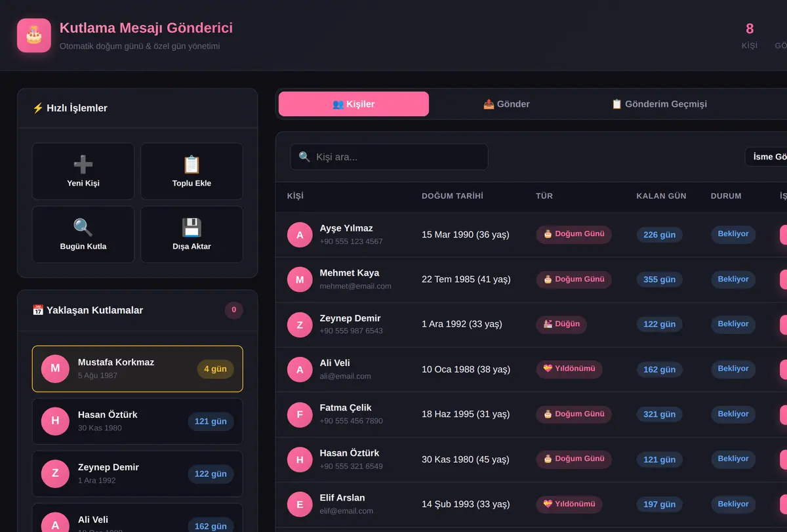Select the Mustafa Korkmaz upcoming card
This screenshot has width=787, height=532.
(x=137, y=369)
